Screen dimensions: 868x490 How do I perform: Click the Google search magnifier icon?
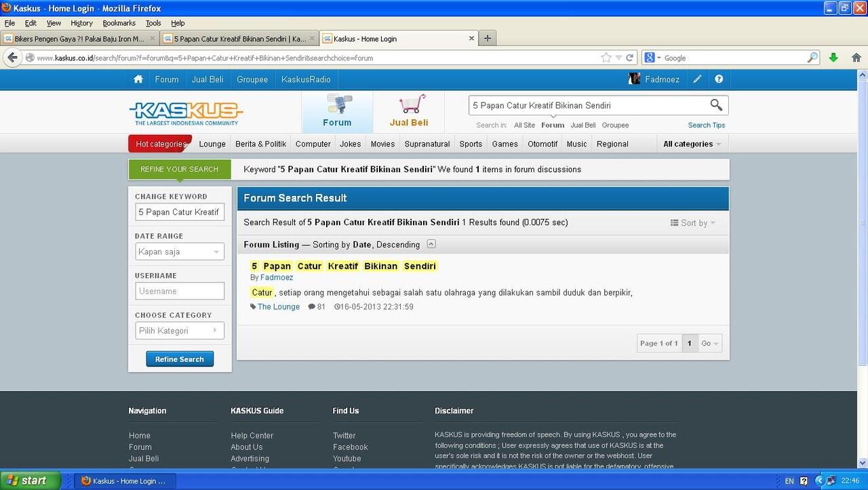[812, 58]
